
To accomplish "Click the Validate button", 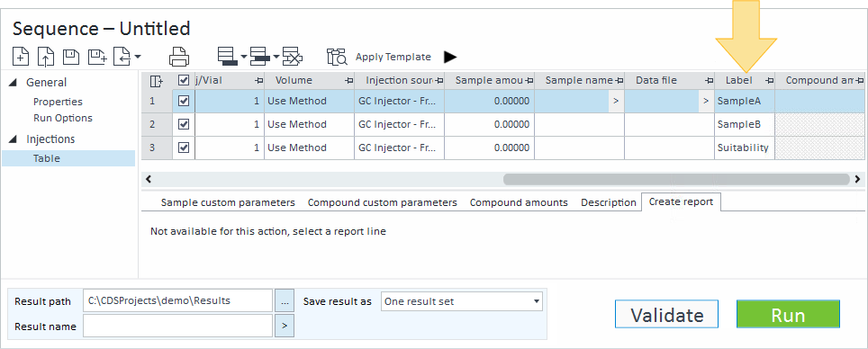I will (666, 314).
